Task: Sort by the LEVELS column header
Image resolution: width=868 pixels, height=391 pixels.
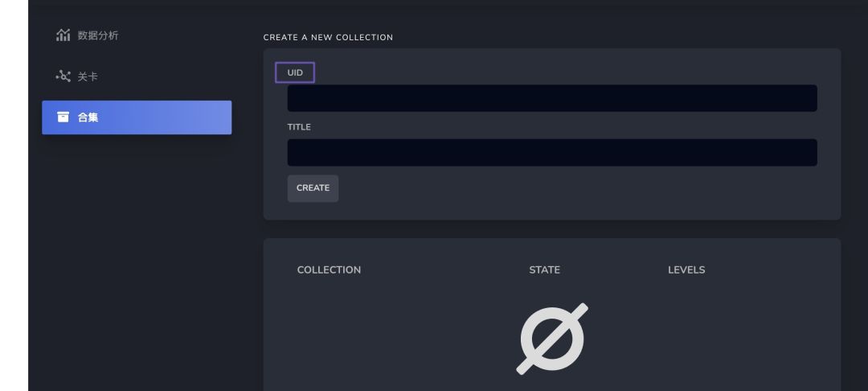Action: (x=686, y=270)
